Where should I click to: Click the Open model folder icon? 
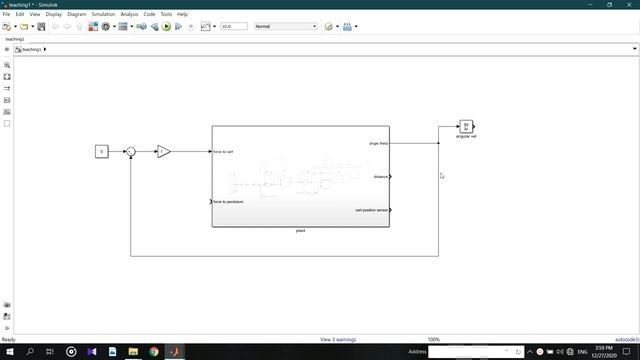pyautogui.click(x=24, y=27)
